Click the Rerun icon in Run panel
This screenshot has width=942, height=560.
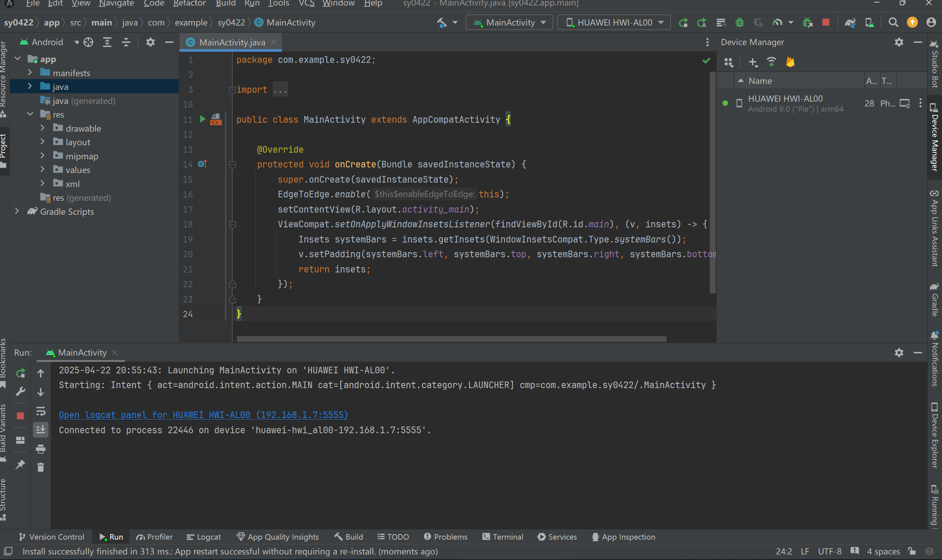pyautogui.click(x=20, y=373)
